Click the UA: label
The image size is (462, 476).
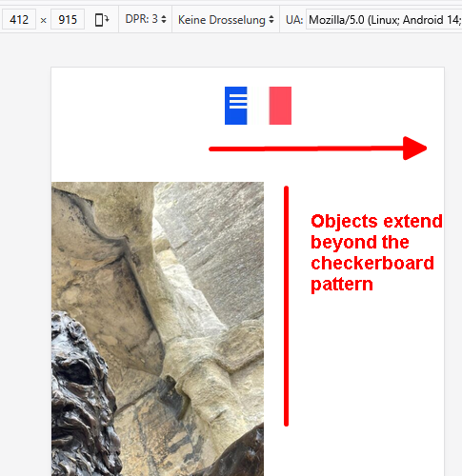click(294, 20)
